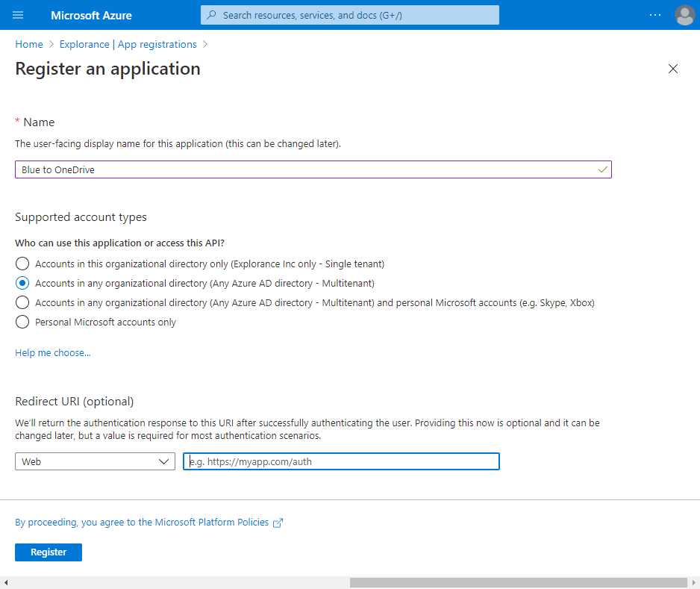Focus the Redirect URI input field
Screen dimensions: 700x589
341,461
